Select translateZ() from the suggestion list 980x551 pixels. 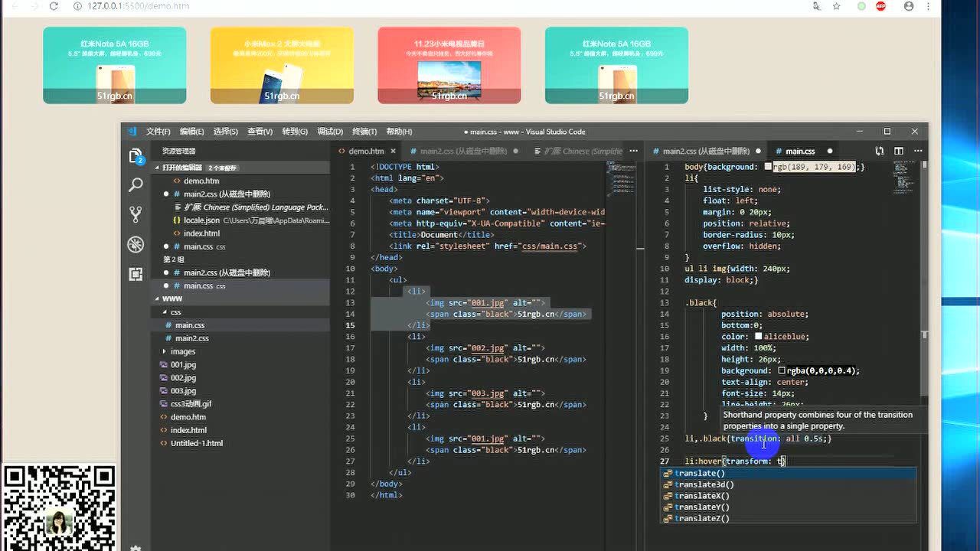[789, 518]
